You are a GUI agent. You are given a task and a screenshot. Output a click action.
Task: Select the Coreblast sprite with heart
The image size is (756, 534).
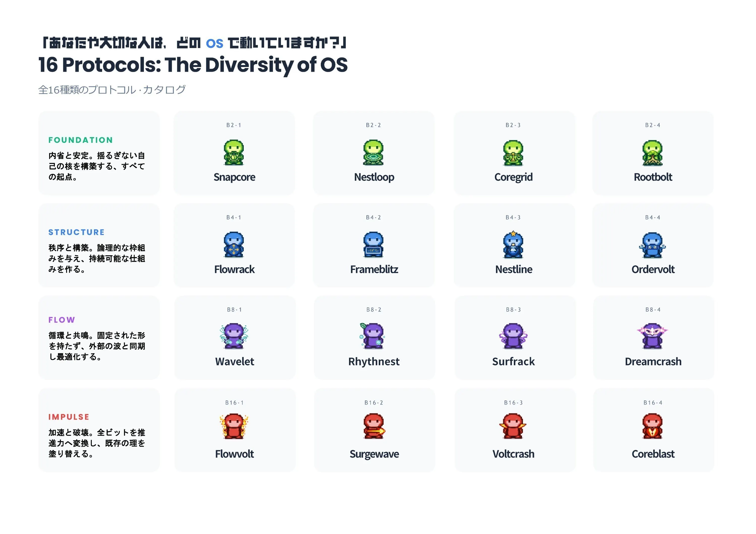pos(652,426)
